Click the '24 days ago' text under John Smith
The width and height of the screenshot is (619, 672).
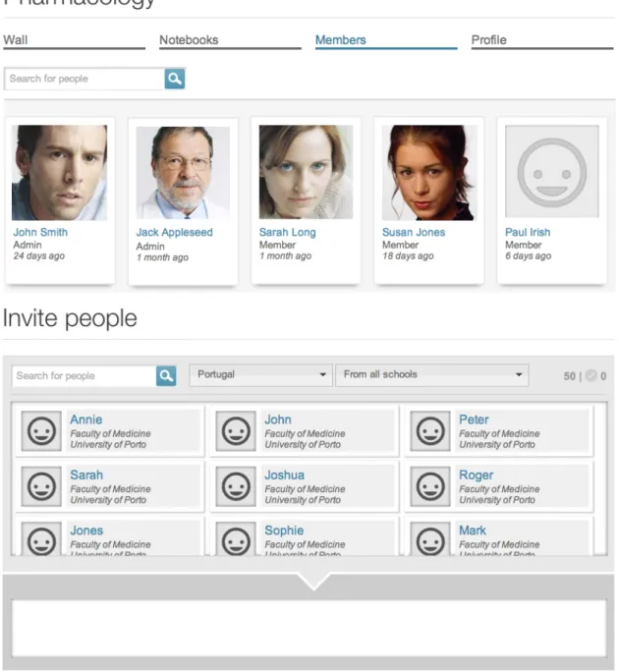39,255
